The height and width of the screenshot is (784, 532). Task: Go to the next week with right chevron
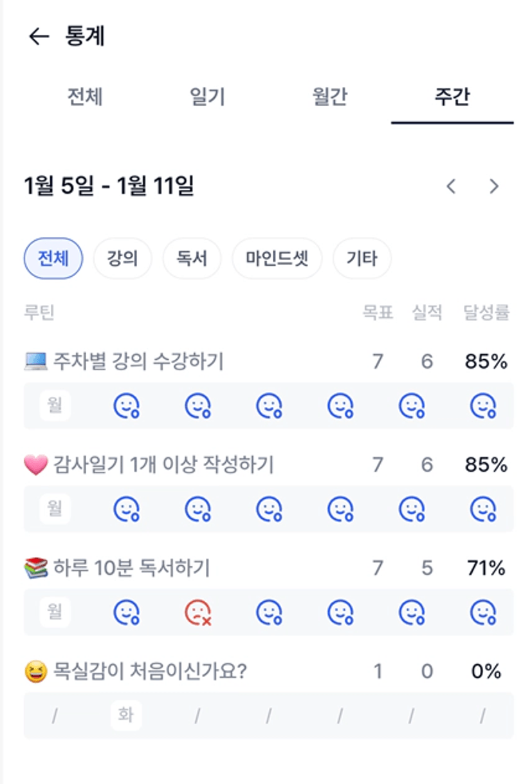coord(494,187)
